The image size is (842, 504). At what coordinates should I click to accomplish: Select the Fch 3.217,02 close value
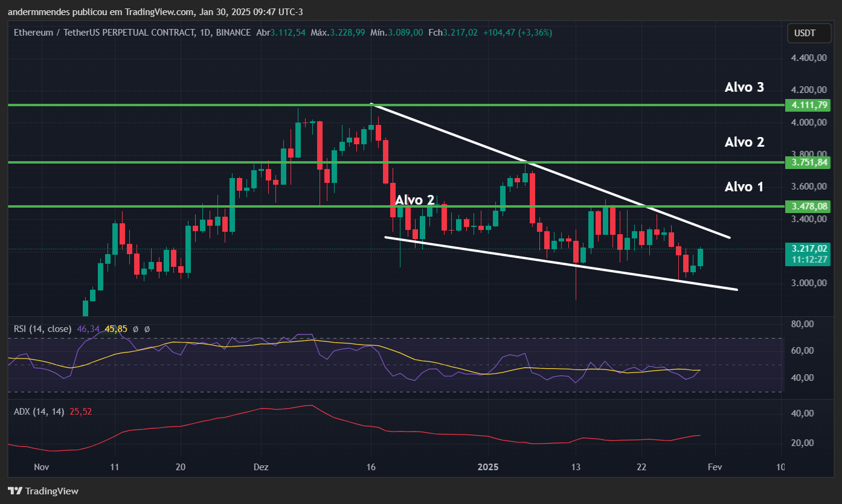coord(453,32)
